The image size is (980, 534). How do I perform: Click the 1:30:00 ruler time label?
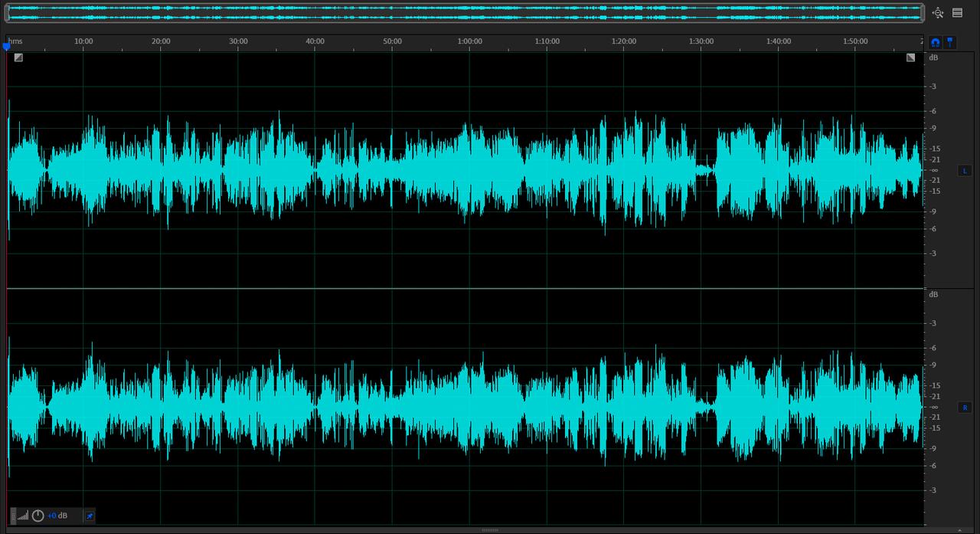click(701, 41)
